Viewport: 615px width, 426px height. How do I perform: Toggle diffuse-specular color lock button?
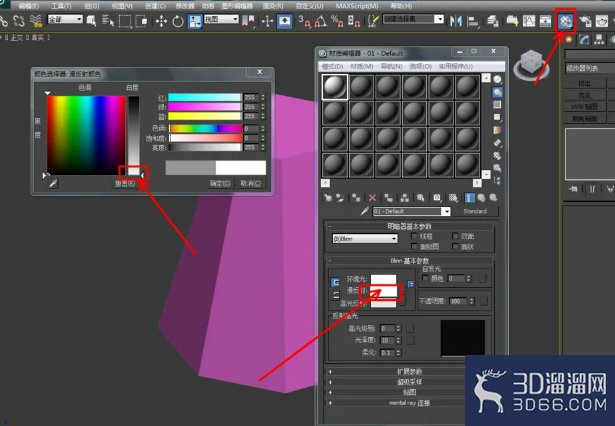pos(336,295)
